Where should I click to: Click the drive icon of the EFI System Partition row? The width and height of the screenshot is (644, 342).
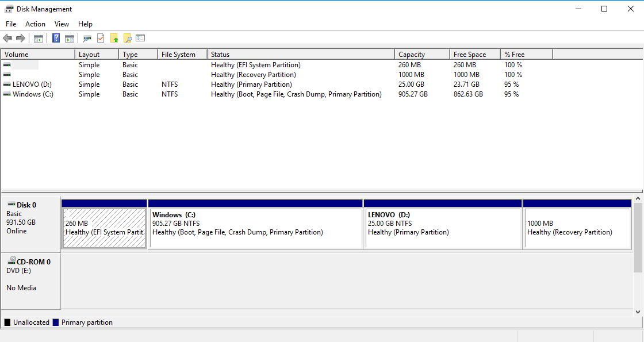(7, 65)
